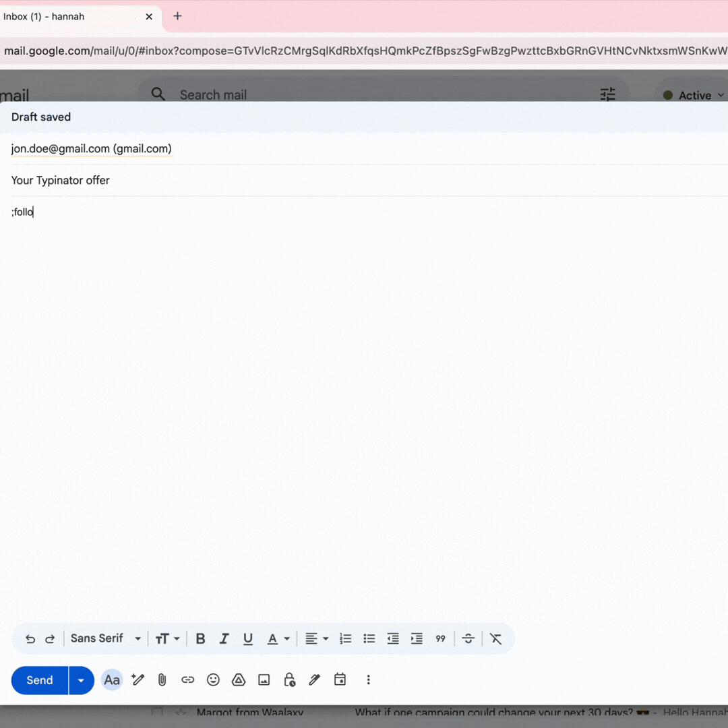
Task: Toggle italic formatting
Action: (x=224, y=639)
